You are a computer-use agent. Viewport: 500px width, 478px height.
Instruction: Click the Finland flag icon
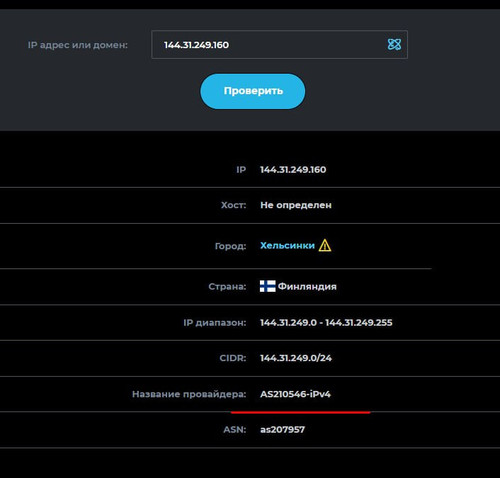click(268, 286)
